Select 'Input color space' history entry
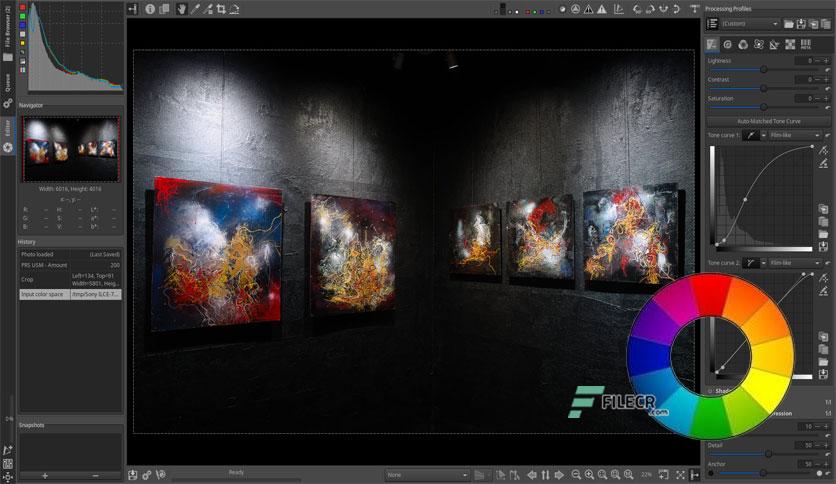Viewport: 836px width, 484px height. coord(70,294)
